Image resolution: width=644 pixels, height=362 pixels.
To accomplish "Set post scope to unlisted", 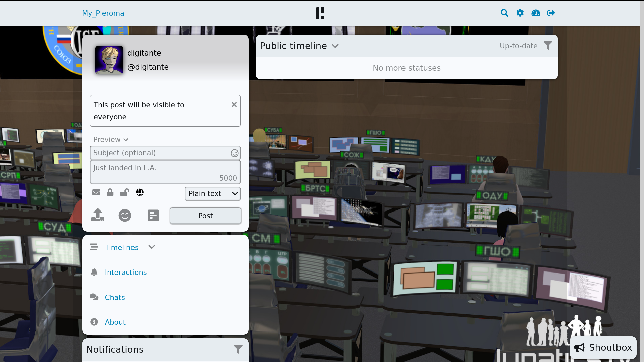I will (x=124, y=192).
